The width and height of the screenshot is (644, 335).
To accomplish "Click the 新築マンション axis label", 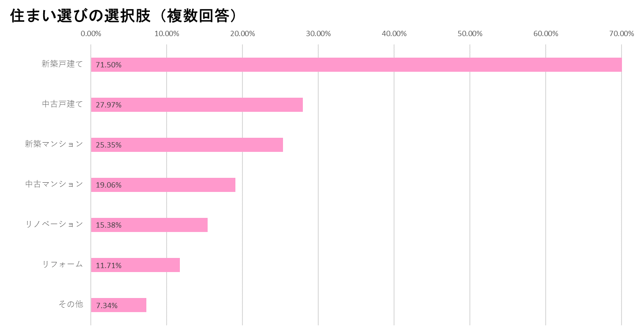I will [54, 144].
